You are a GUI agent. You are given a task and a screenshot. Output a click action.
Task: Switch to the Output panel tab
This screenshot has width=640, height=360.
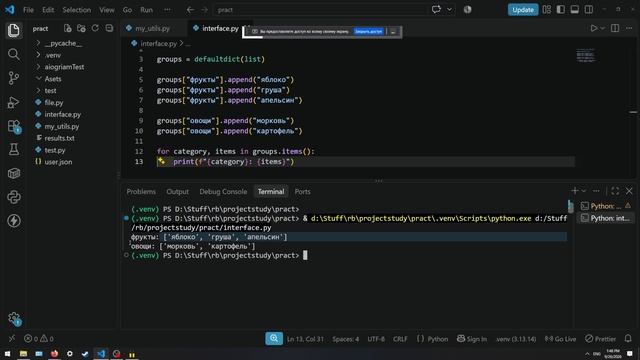[x=177, y=191]
